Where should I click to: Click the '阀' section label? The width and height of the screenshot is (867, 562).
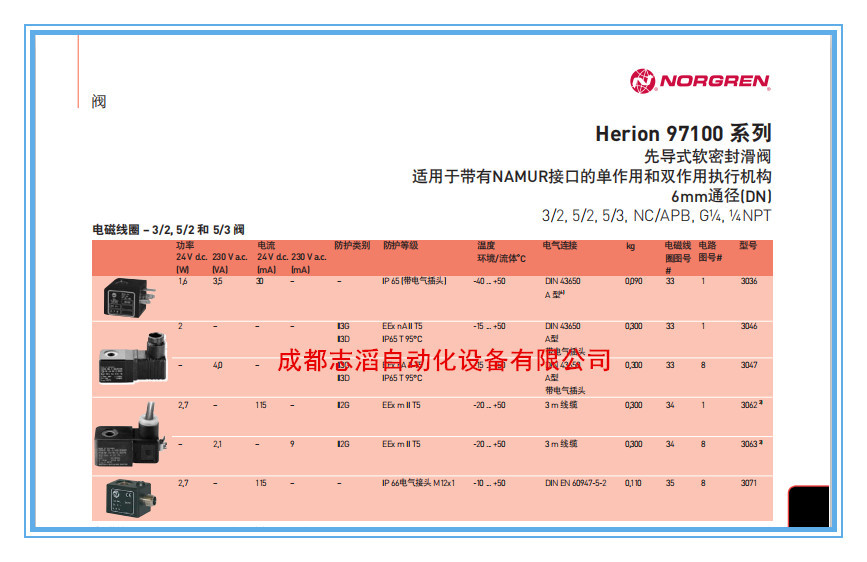pos(99,102)
